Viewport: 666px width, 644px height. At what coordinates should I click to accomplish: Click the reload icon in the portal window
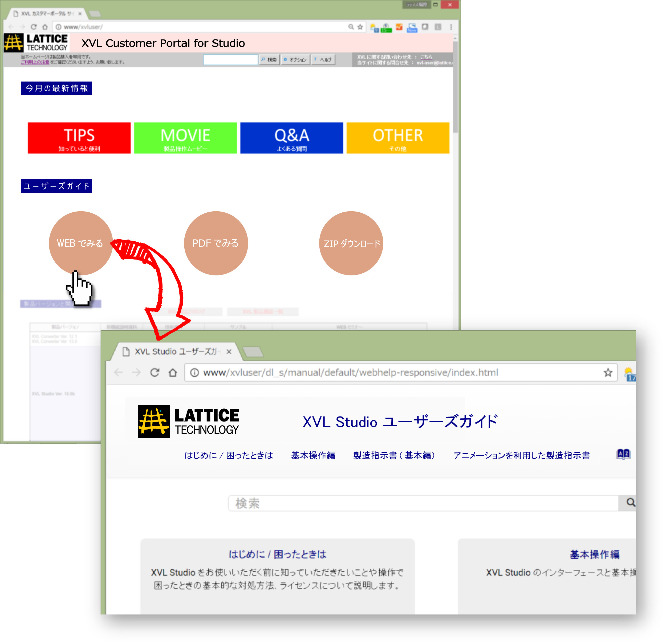click(x=34, y=27)
